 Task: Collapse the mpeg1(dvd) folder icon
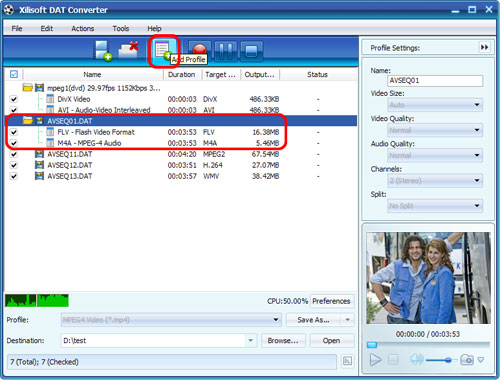28,88
